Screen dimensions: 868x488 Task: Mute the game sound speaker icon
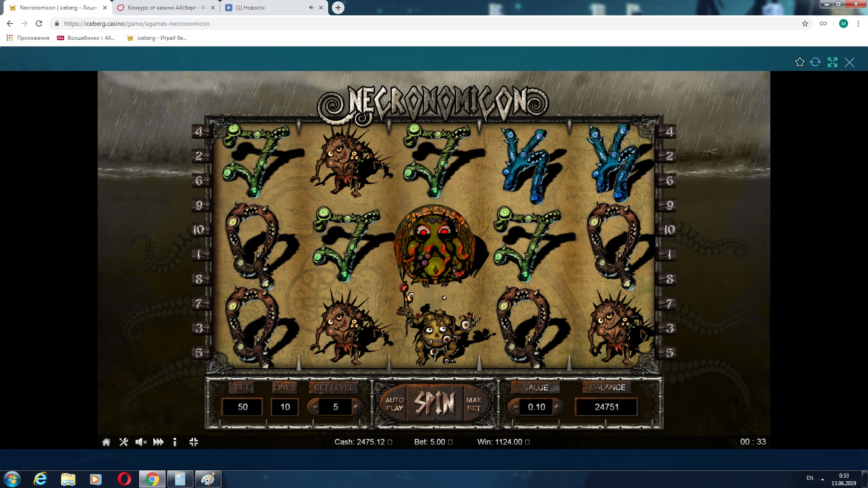(141, 442)
